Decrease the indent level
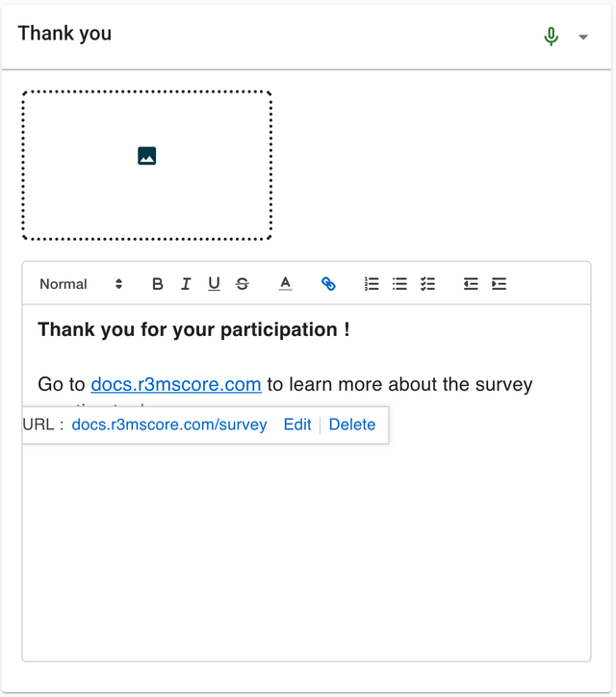This screenshot has width=616, height=697. click(471, 284)
